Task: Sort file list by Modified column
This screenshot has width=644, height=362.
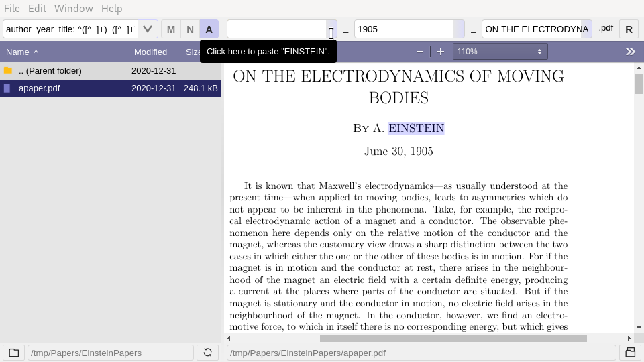Action: click(150, 52)
